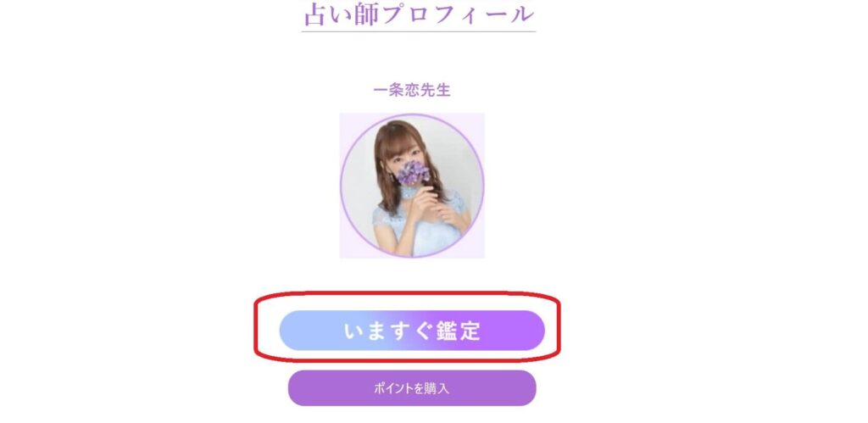This screenshot has width=868, height=423.
Task: Buy points via ポイントを購入
Action: 412,388
